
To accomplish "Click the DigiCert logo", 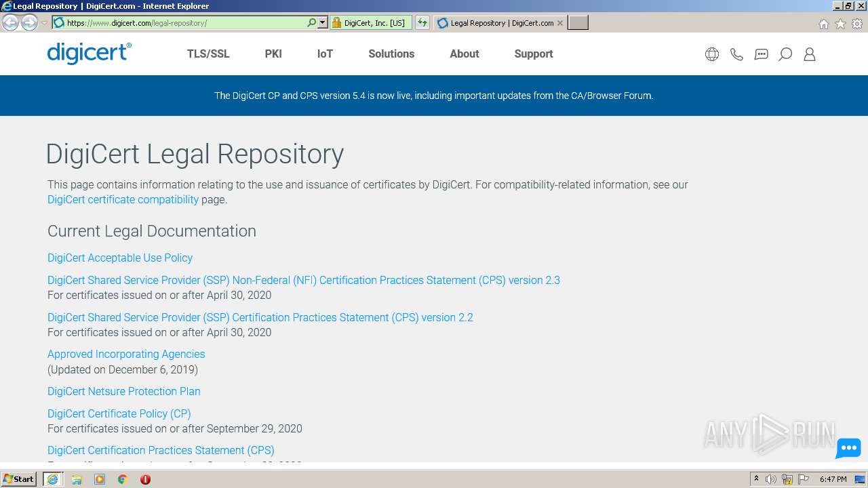I will point(90,54).
